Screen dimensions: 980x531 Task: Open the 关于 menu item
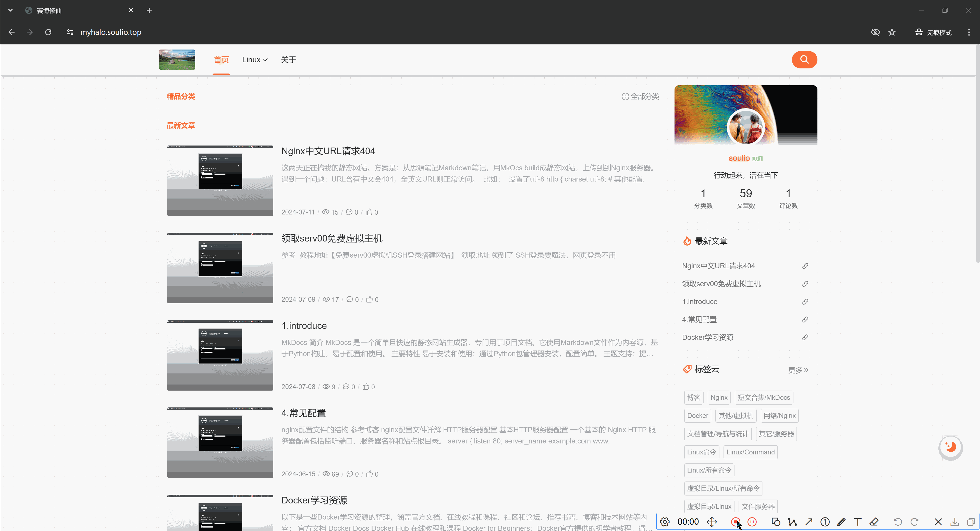coord(288,60)
